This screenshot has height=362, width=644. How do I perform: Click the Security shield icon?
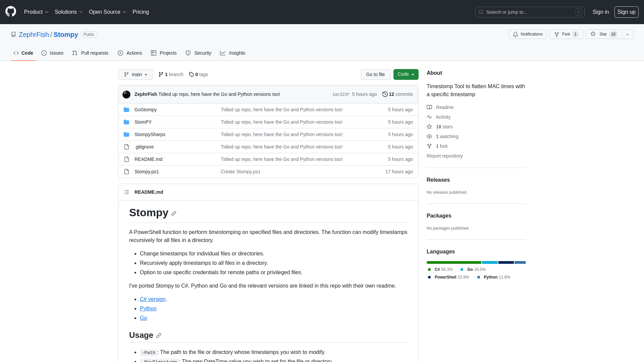coord(188,53)
